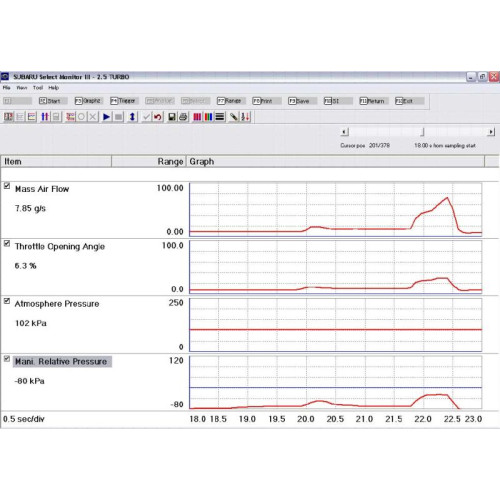The width and height of the screenshot is (500, 500).
Task: Click the 102 kPa value
Action: (x=31, y=323)
